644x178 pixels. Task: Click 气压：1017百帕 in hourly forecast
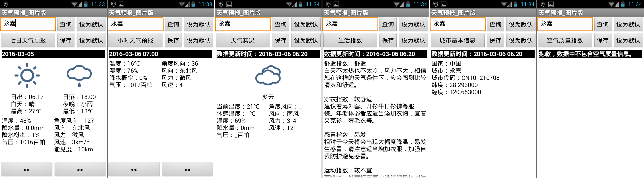pyautogui.click(x=131, y=85)
